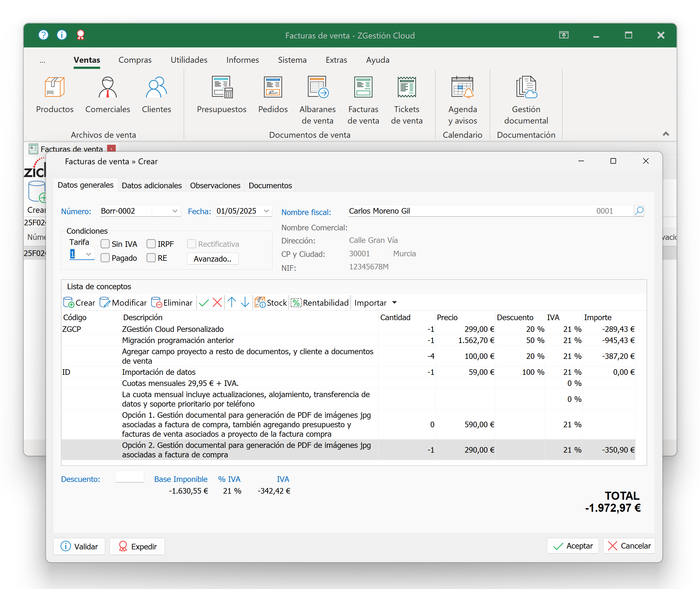Screen dimensions: 700x589
Task: Open the Compras ribbon tab
Action: tap(135, 60)
